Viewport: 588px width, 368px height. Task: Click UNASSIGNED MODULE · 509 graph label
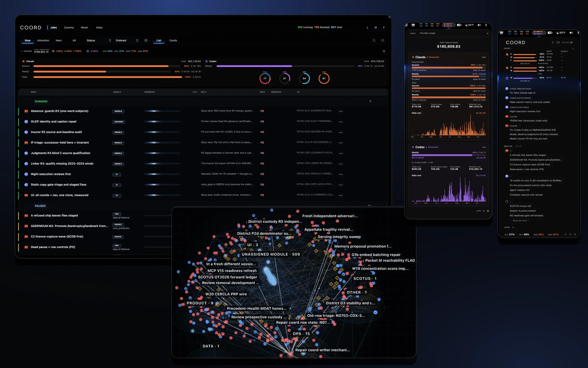[x=271, y=254]
